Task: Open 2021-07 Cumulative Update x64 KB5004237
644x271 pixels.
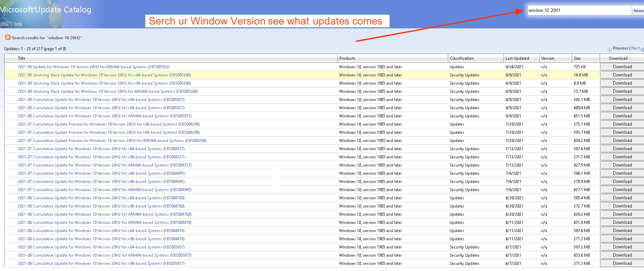Action: (x=101, y=149)
